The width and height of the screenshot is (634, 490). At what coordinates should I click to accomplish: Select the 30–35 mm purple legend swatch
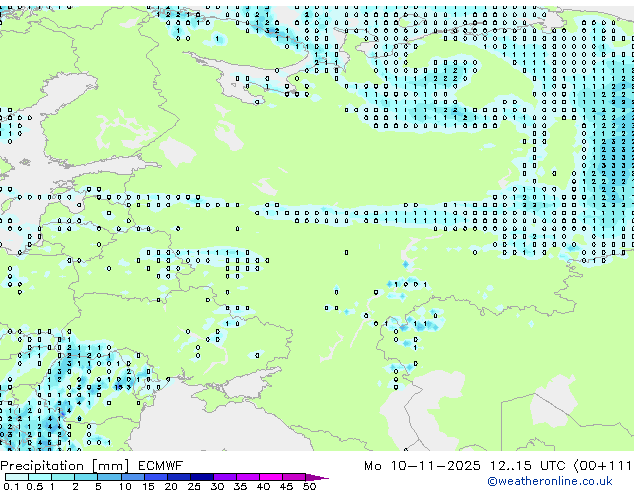[x=224, y=477]
